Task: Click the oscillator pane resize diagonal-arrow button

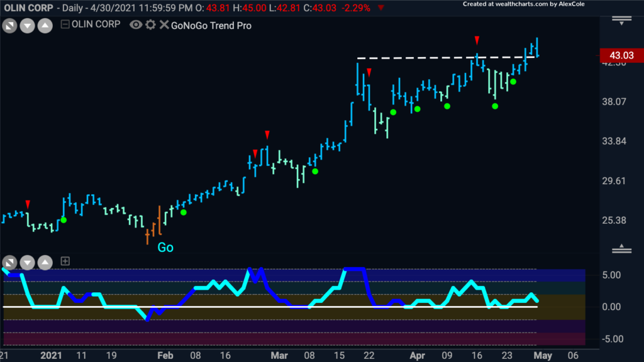Action: point(9,262)
